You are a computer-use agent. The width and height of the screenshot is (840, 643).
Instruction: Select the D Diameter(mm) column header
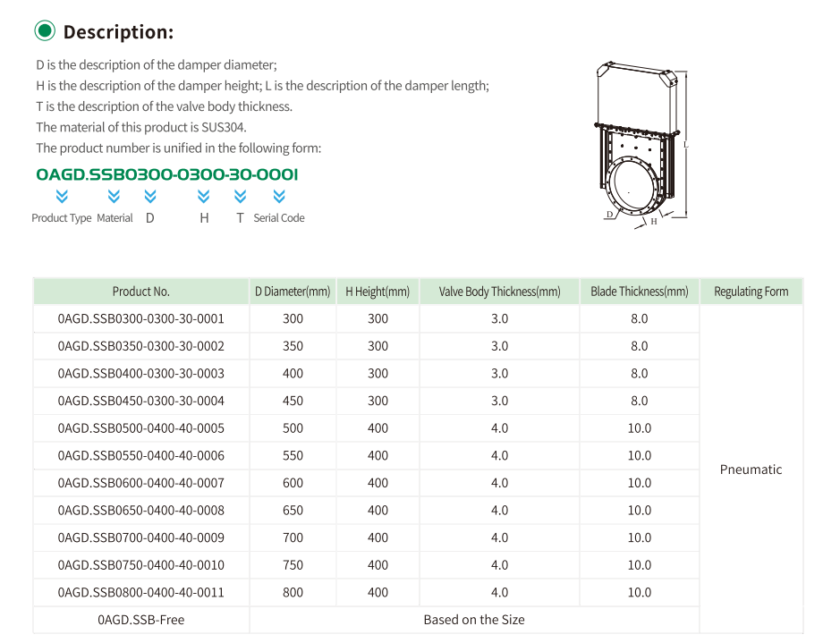tap(293, 292)
